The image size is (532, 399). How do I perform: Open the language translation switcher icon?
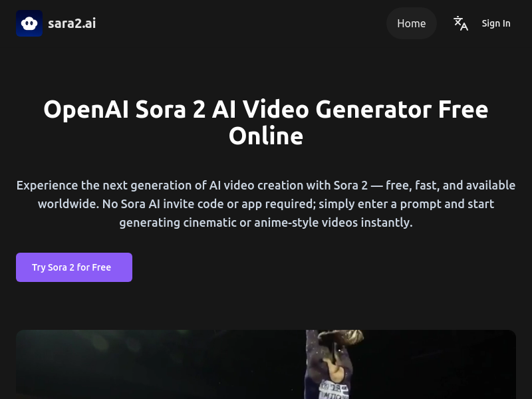tap(461, 23)
